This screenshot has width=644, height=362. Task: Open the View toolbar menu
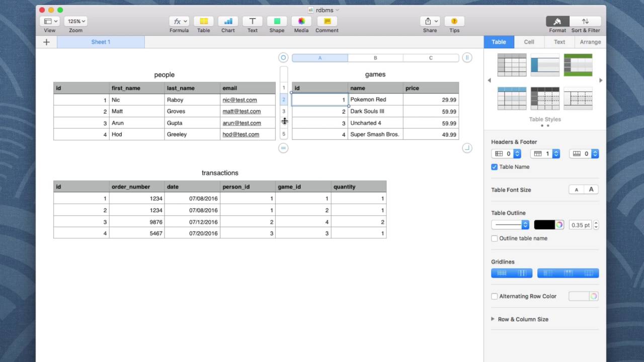[49, 21]
